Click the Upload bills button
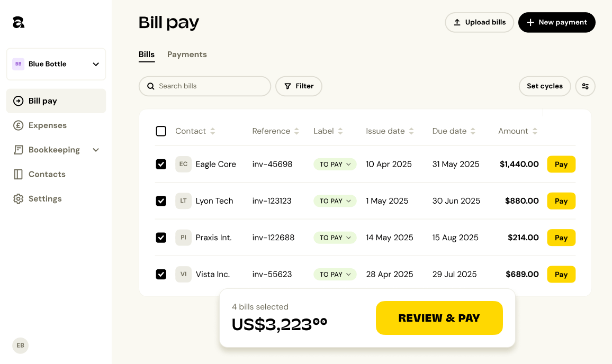This screenshot has height=364, width=612. [479, 22]
